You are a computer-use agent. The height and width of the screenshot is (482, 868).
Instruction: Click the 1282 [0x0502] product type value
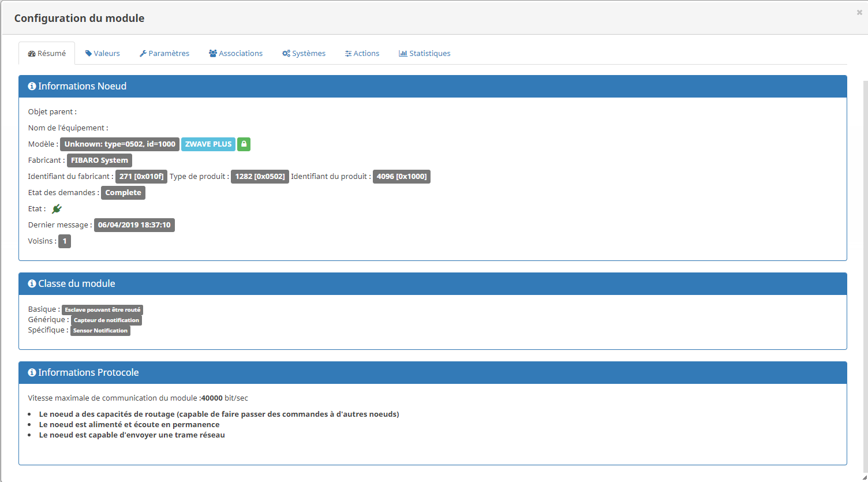tap(260, 177)
